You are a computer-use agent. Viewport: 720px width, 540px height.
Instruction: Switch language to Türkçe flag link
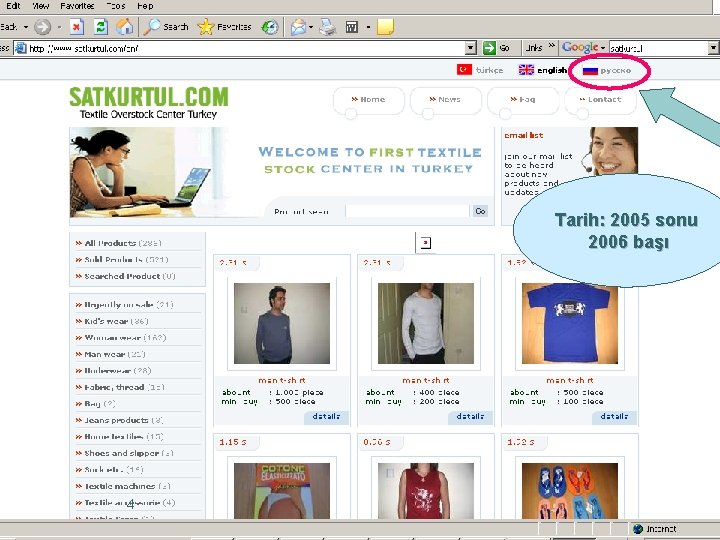tap(480, 70)
